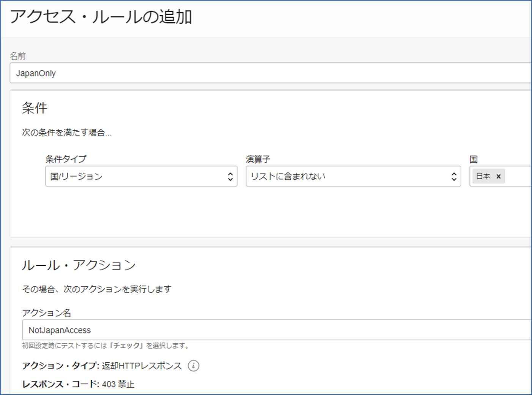Click the アクション名 label
This screenshot has height=395, width=532.
click(47, 313)
